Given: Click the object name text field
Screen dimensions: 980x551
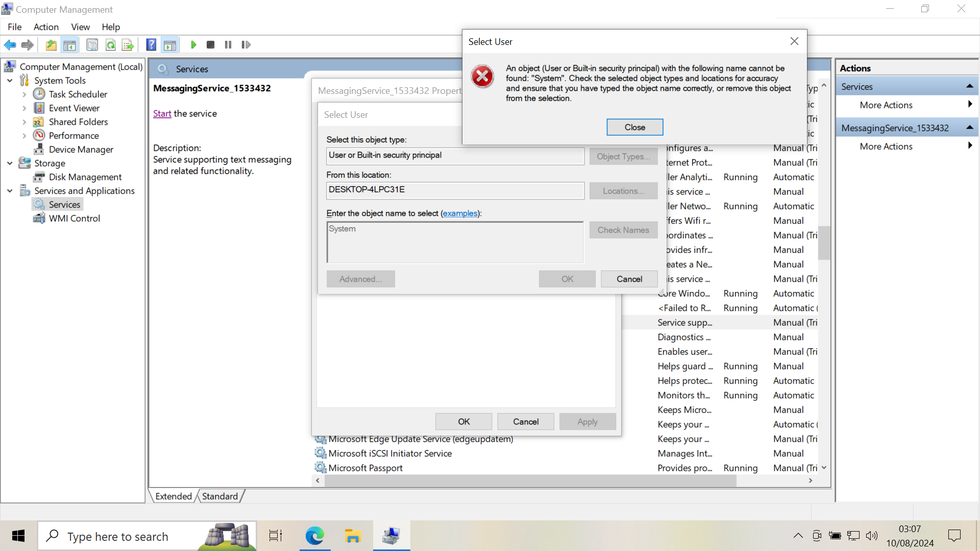Looking at the screenshot, I should tap(454, 242).
